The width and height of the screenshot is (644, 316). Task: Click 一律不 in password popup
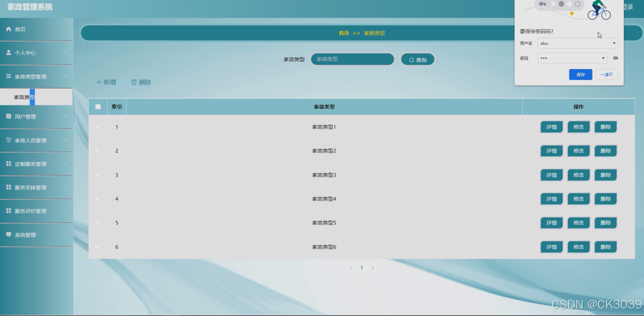[x=607, y=75]
